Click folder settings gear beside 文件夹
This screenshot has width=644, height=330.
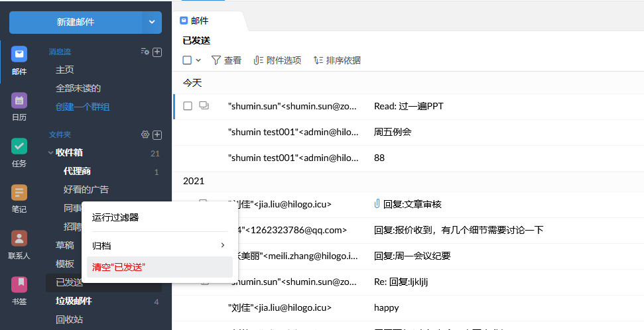point(145,135)
